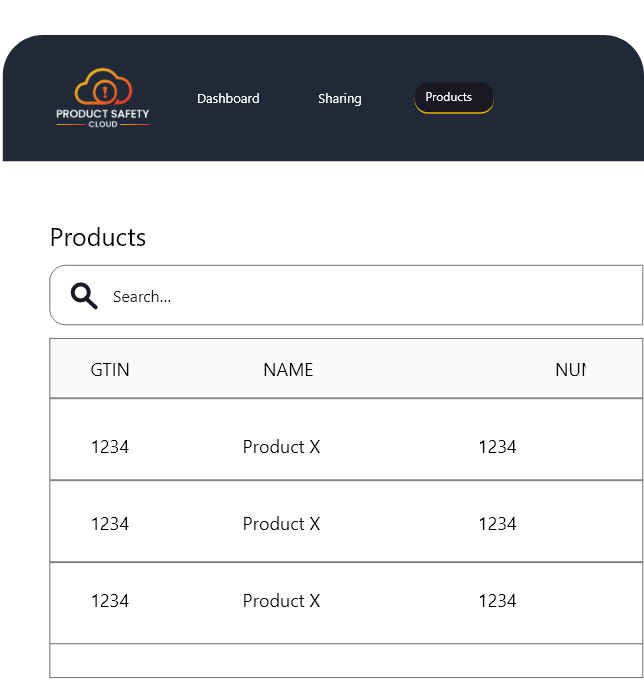Click the first row's number value 1234

tap(497, 447)
